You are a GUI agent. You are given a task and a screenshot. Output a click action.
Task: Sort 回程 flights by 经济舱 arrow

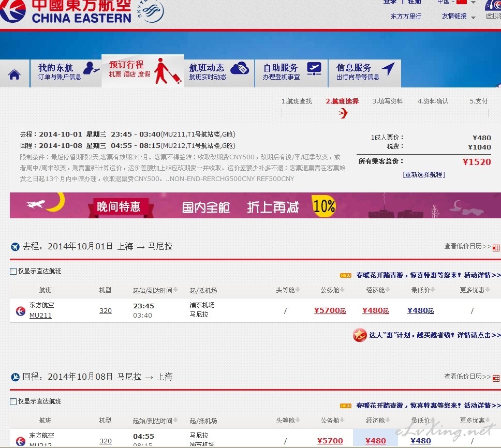point(388,420)
